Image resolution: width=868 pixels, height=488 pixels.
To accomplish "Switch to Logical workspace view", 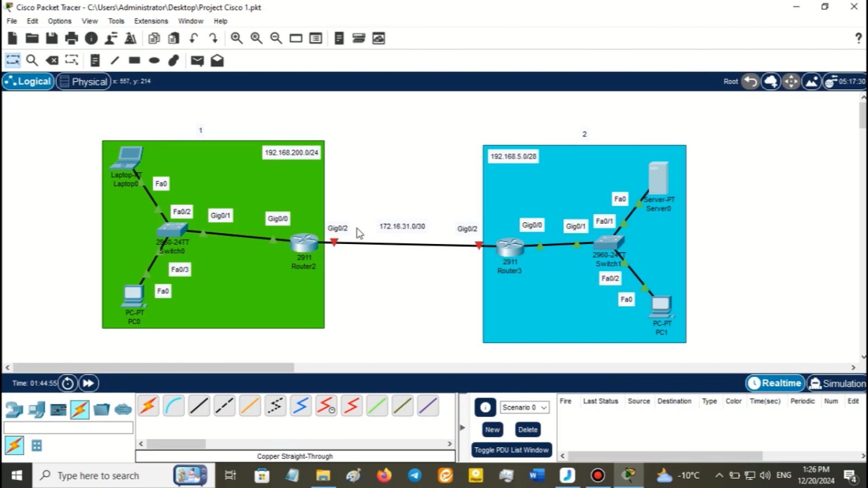I will point(28,81).
